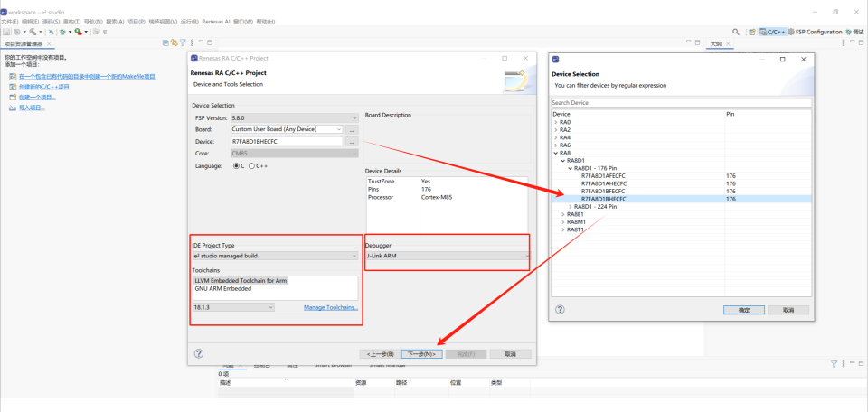
Task: Open the dropdown arrow beside the hammer
Action: (x=41, y=32)
